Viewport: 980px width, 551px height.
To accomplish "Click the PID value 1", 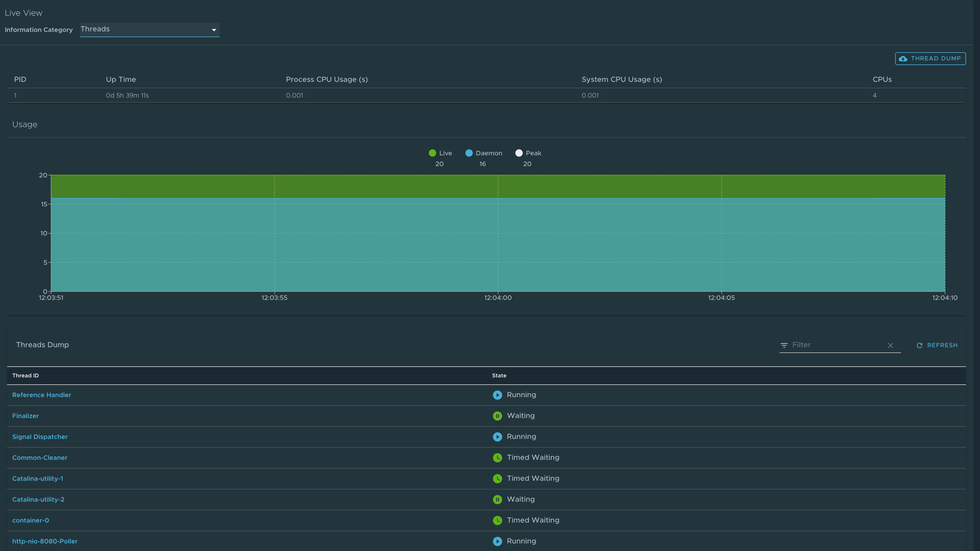I will click(15, 95).
